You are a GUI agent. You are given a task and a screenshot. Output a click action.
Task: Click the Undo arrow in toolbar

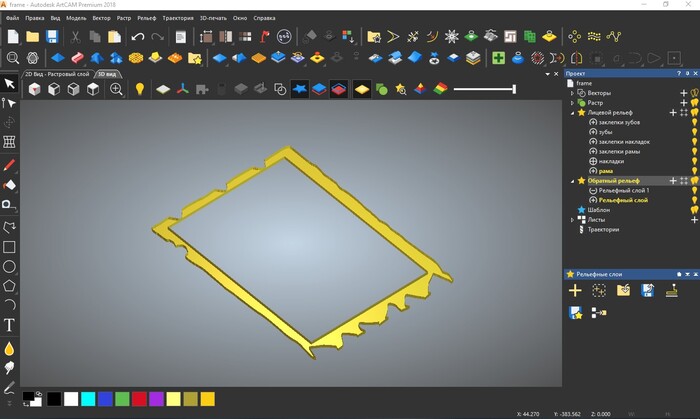(x=137, y=37)
